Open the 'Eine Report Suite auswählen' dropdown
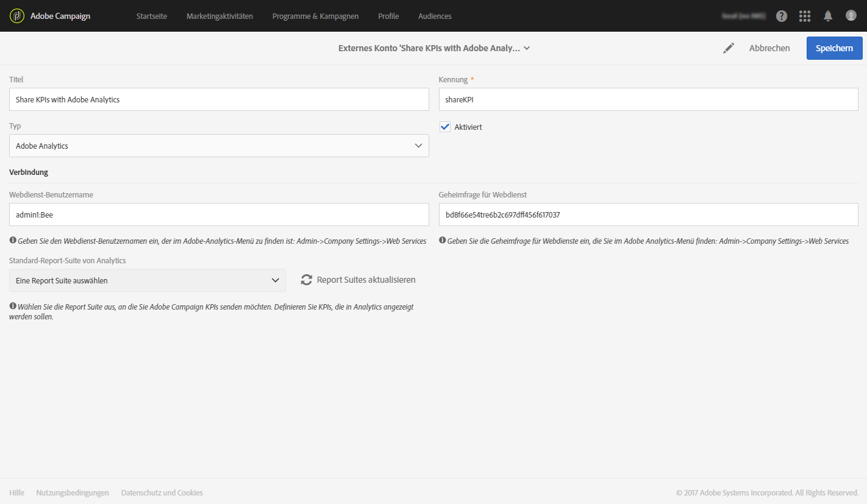 click(x=148, y=280)
